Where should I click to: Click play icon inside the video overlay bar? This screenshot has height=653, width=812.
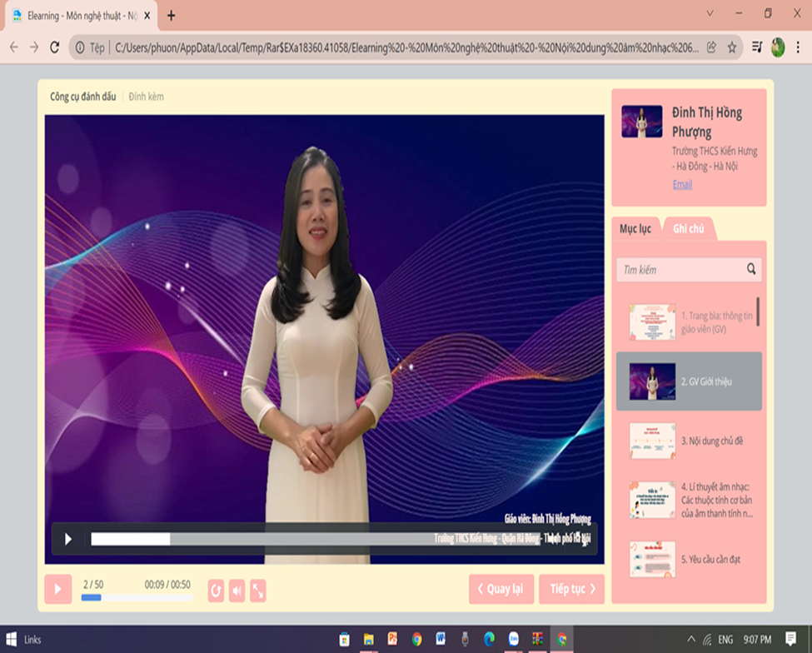pos(68,539)
